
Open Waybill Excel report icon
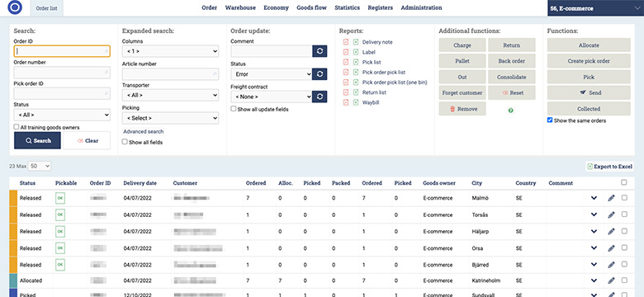click(356, 102)
